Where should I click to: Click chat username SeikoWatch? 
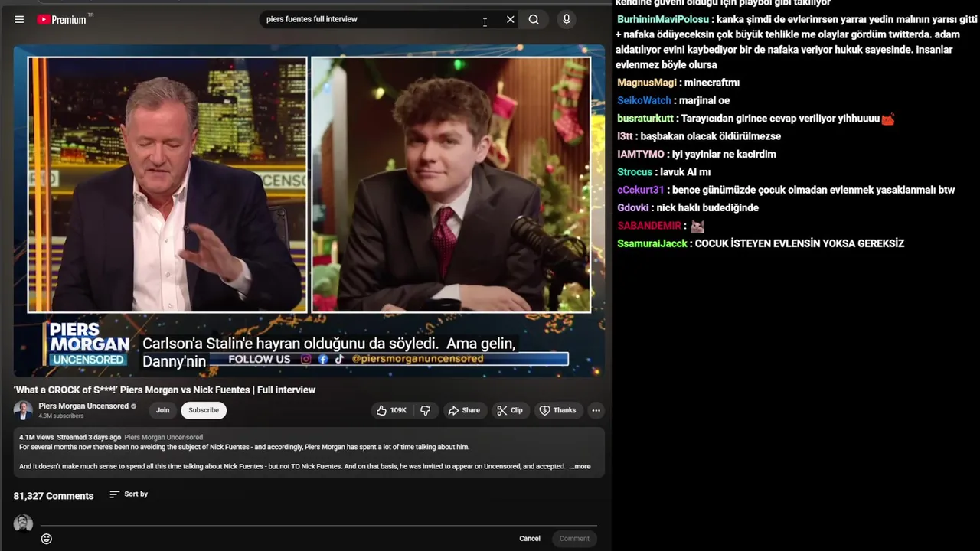[x=644, y=100]
